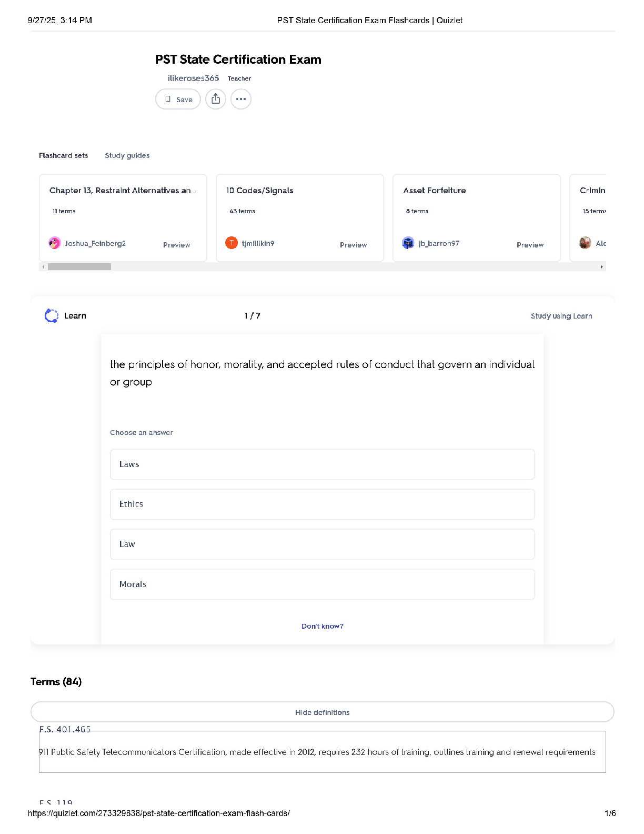
Task: Open the Asset Forfeiture flashcard set
Action: [435, 191]
